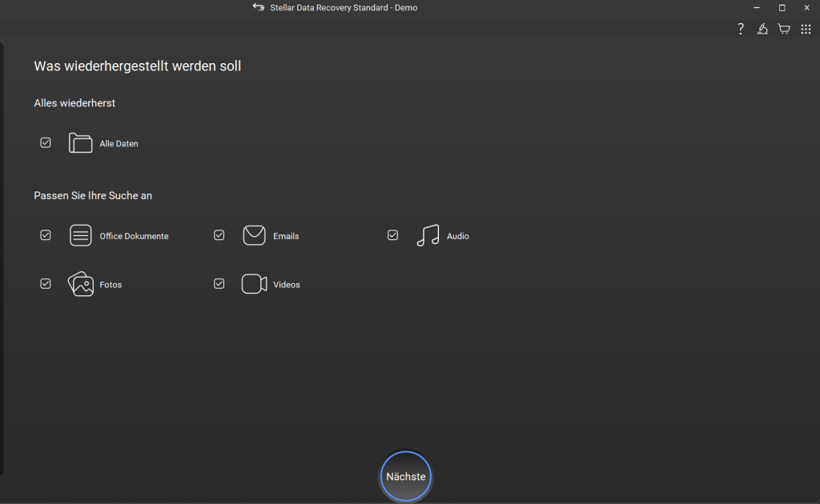Click the microscope tool icon in top toolbar
The image size is (820, 504).
pos(762,29)
